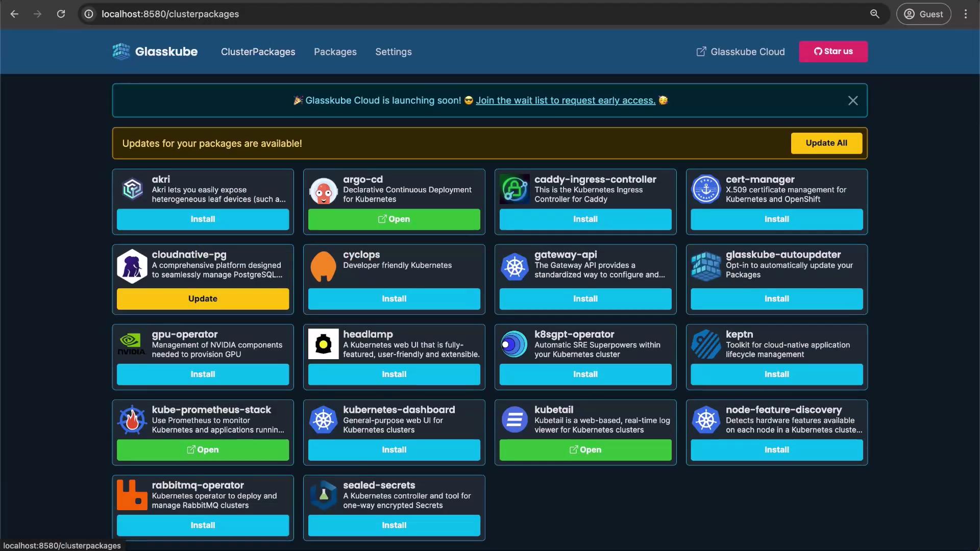
Task: Reload the page in browser
Action: point(61,14)
